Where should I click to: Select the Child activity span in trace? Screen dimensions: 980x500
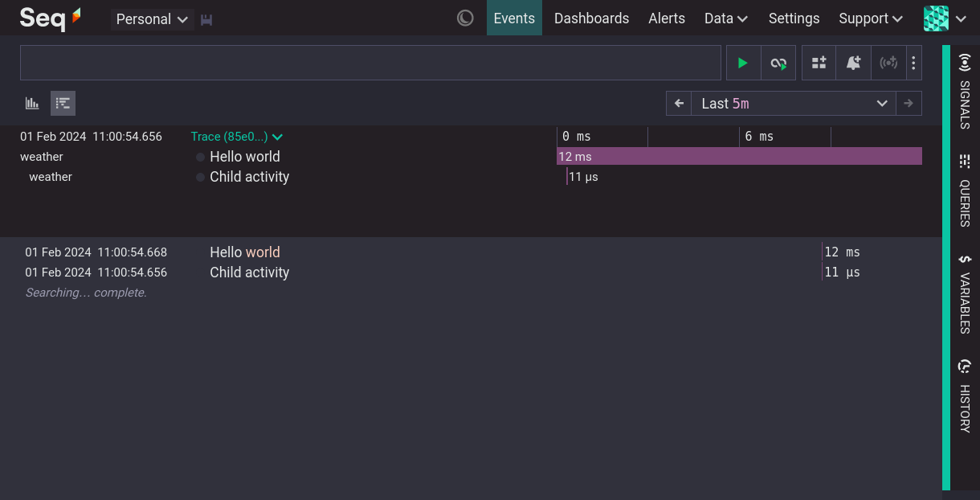pos(249,177)
